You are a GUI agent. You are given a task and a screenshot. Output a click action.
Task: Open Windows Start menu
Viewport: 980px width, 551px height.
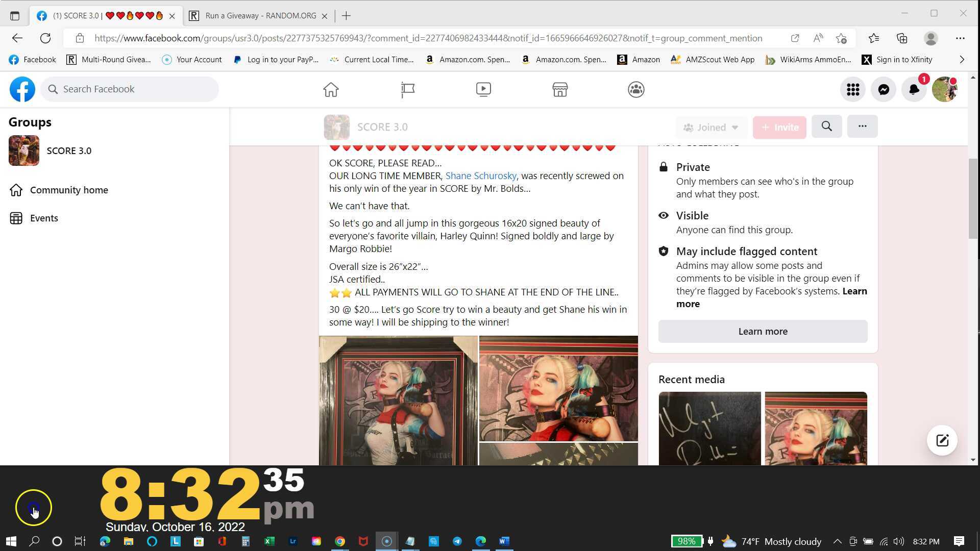11,541
